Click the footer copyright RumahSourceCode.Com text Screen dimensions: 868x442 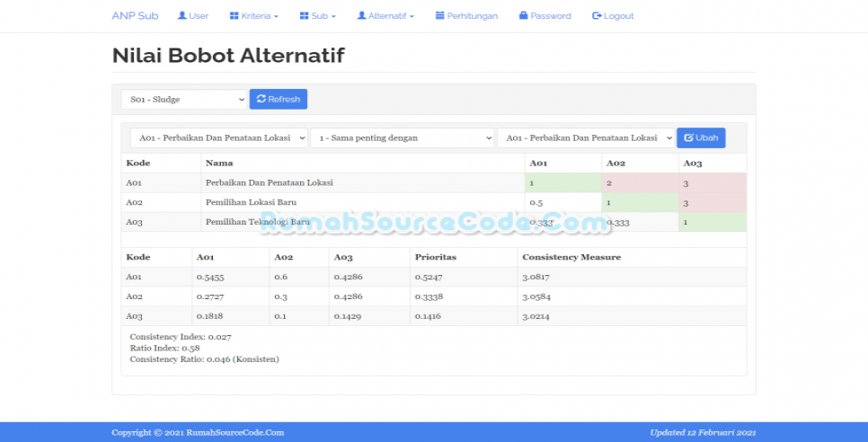point(198,433)
